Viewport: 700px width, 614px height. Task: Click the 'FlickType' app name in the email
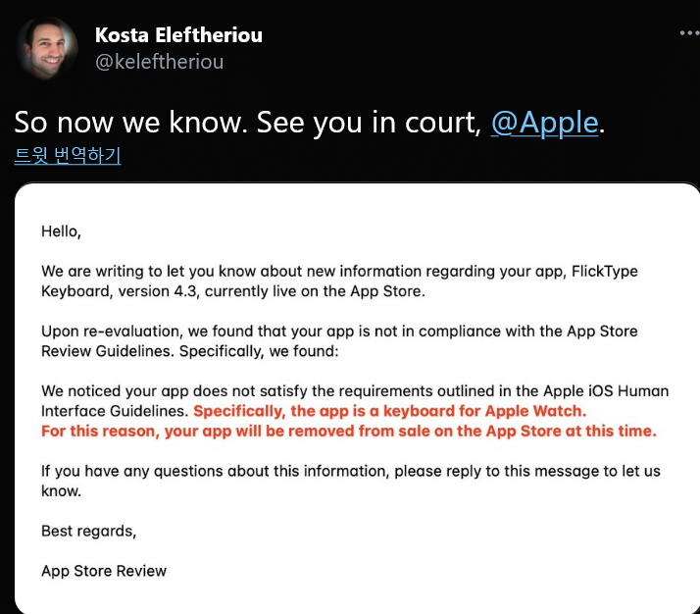click(x=605, y=271)
